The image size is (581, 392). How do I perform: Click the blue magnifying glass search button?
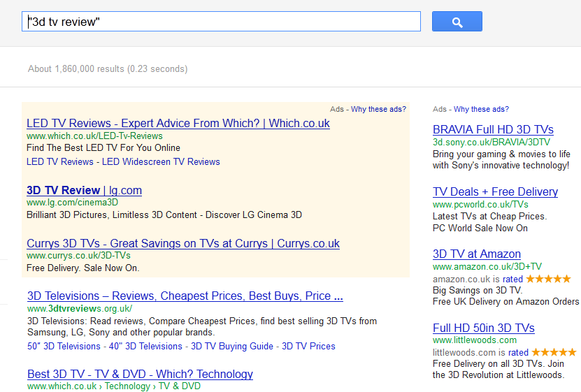coord(457,22)
